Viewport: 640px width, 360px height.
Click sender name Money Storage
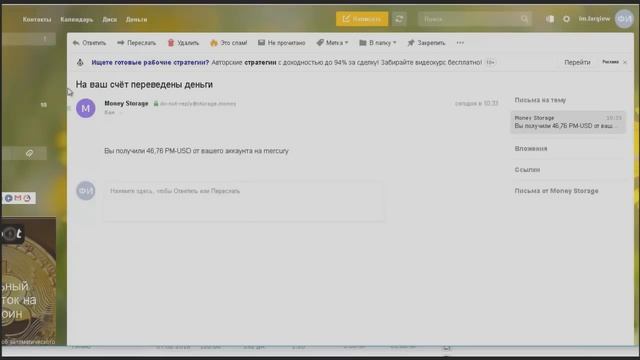pos(127,104)
